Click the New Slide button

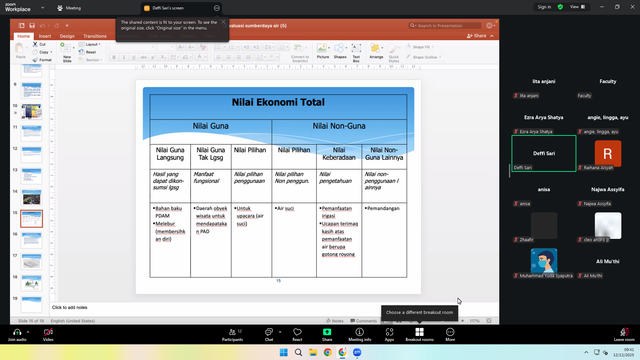tap(67, 52)
